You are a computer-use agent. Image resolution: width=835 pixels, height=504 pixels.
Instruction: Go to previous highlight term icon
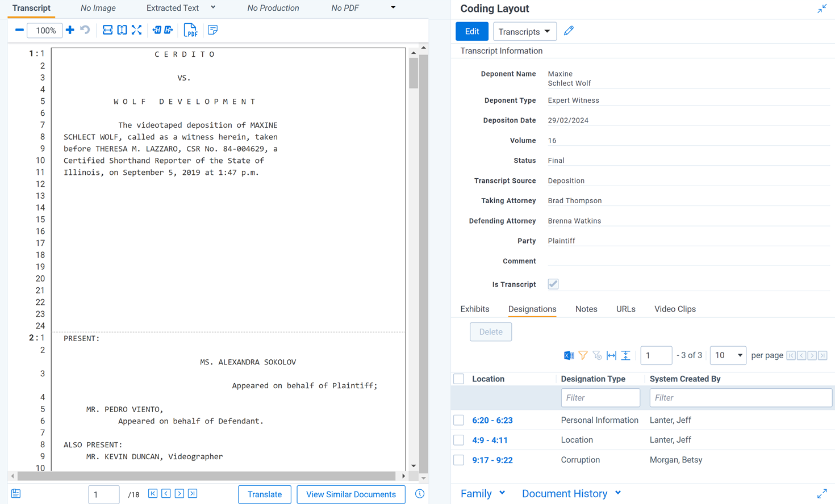(157, 30)
